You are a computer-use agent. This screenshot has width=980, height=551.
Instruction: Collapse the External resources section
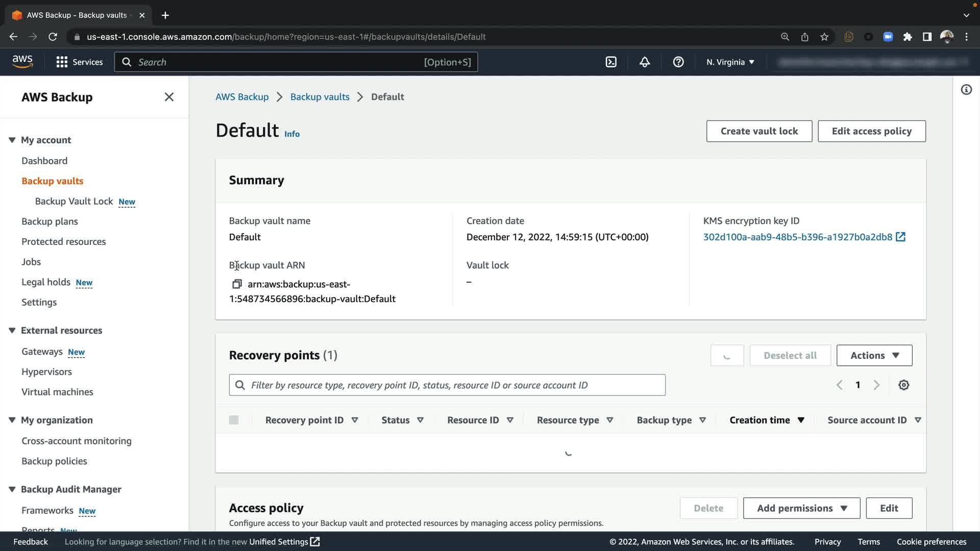[12, 331]
